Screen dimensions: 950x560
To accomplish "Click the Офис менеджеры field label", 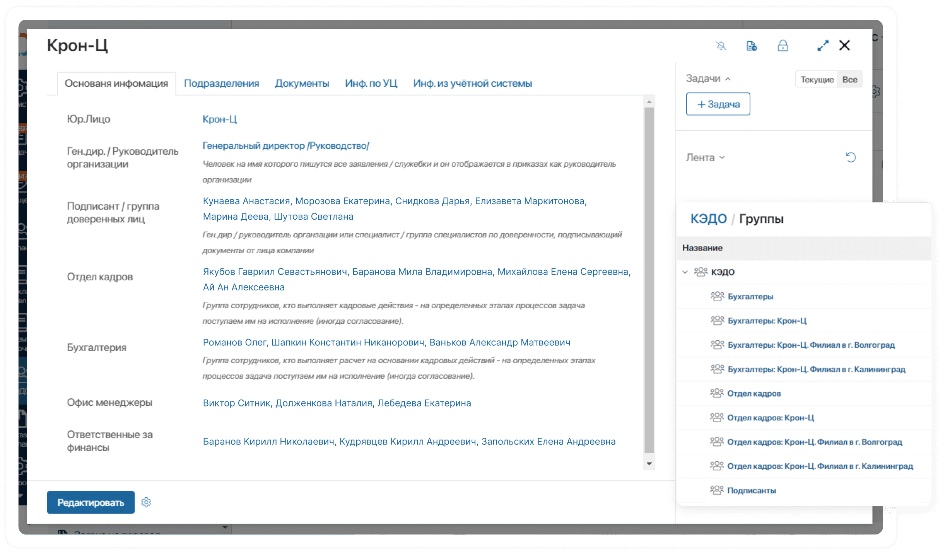I will tap(109, 403).
